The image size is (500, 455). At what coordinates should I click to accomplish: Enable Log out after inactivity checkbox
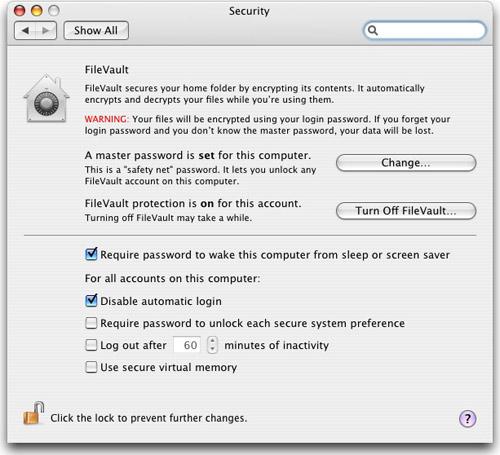tap(91, 345)
